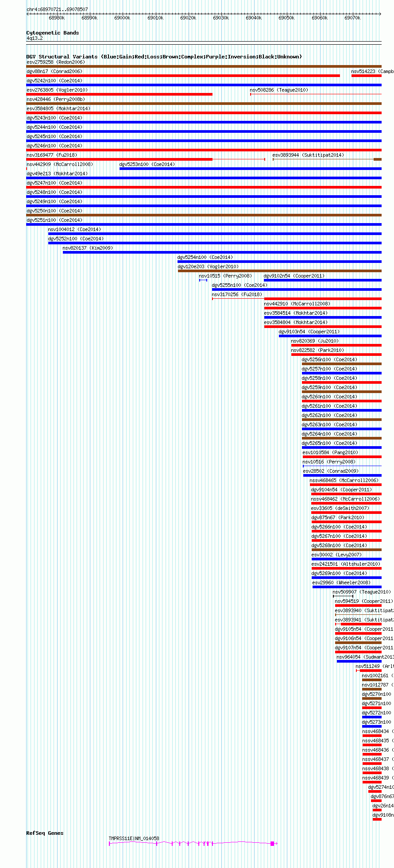This screenshot has width=394, height=868.
Task: Click dgv9102n54 (Cooper2011) label
Action: pyautogui.click(x=294, y=276)
